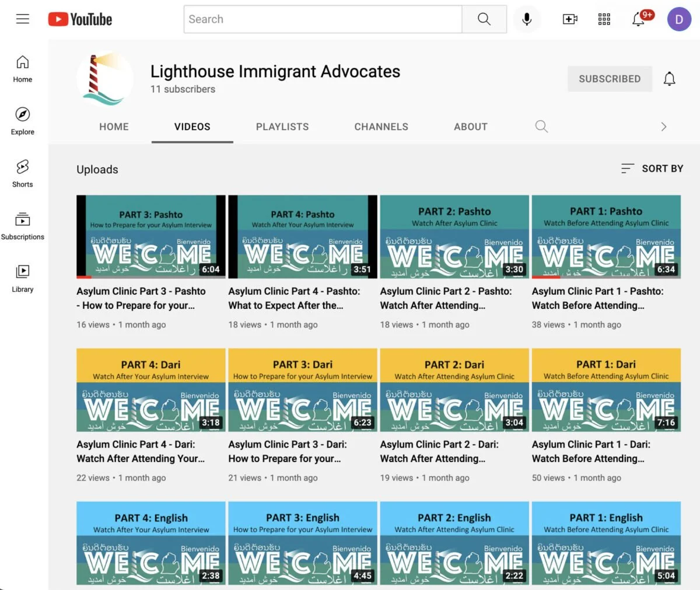Image resolution: width=700 pixels, height=590 pixels.
Task: Click '22 views • 1 month ago' text
Action: click(121, 477)
